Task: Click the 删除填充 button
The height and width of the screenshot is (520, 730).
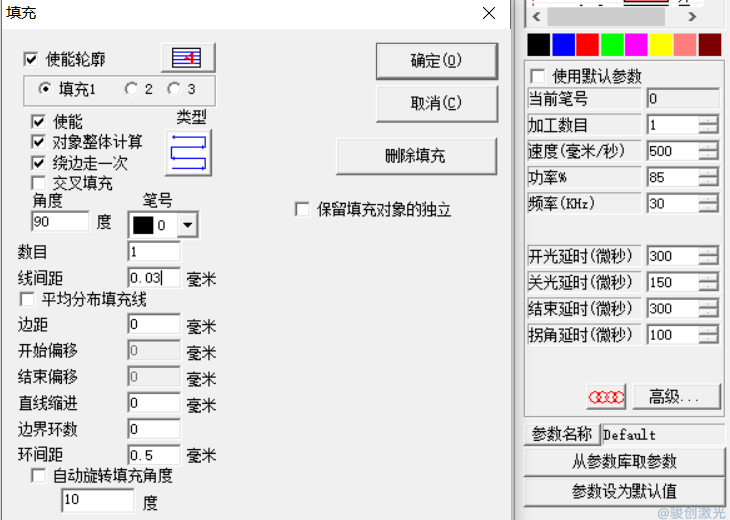Action: coord(416,156)
